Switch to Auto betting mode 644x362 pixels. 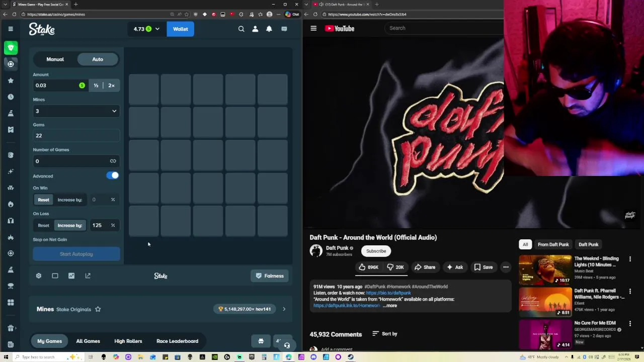pos(98,59)
